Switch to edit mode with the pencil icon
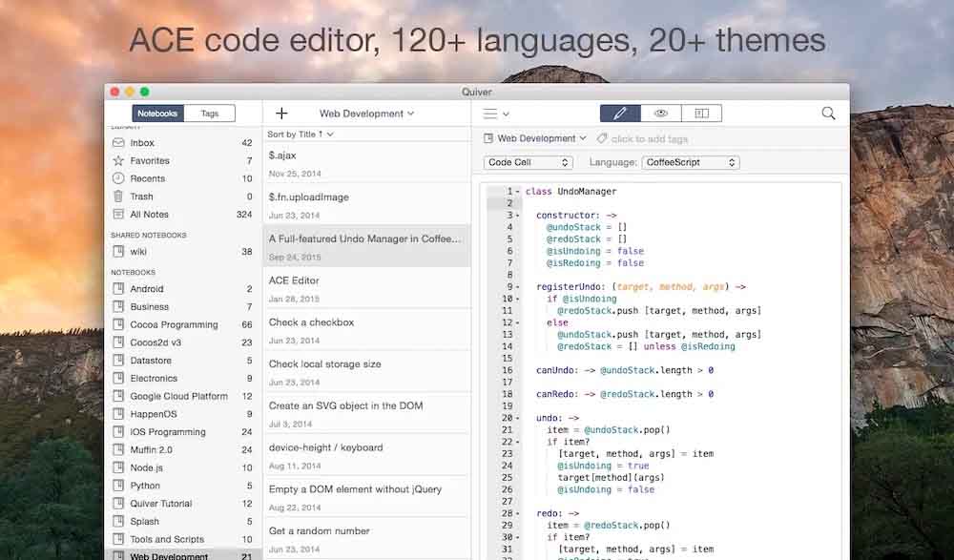The width and height of the screenshot is (954, 560). pyautogui.click(x=620, y=114)
